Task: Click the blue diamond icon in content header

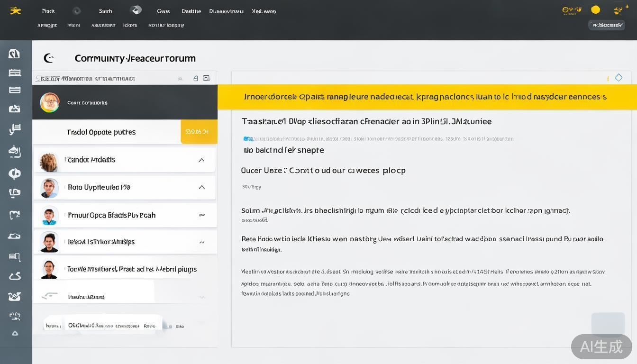Action: 619,78
